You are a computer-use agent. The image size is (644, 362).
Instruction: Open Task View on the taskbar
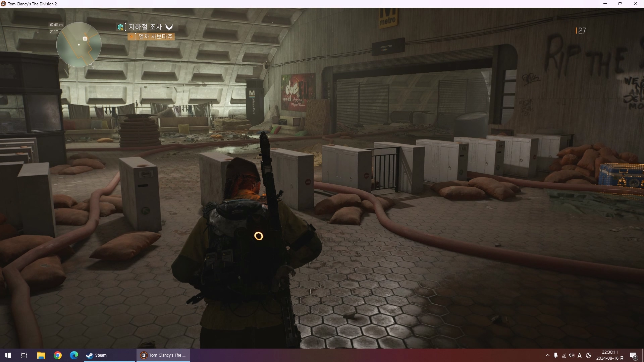pos(24,355)
